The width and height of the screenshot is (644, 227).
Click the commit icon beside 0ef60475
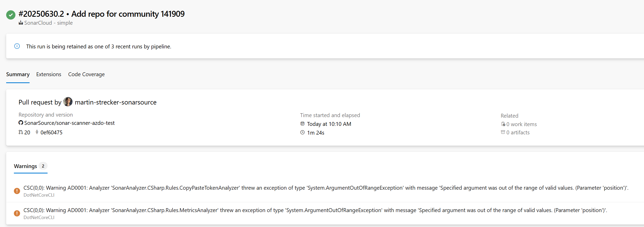point(37,132)
